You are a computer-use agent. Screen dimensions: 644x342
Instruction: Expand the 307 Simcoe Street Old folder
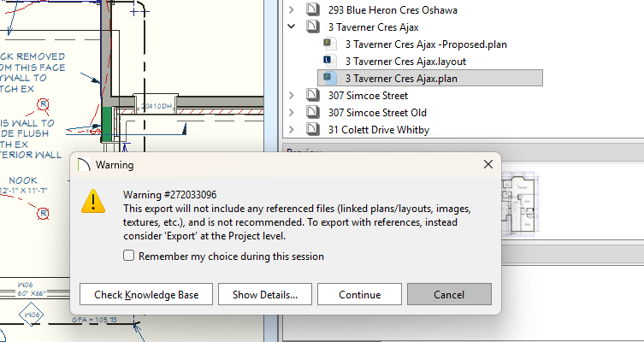click(292, 112)
